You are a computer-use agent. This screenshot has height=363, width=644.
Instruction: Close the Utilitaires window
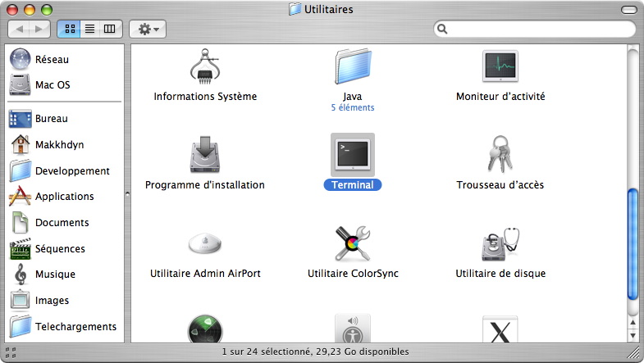[x=13, y=10]
